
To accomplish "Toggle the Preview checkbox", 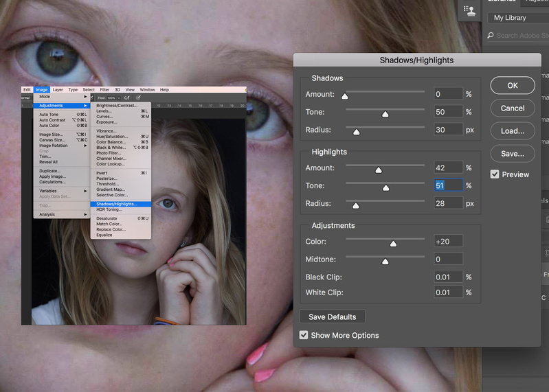I will [x=495, y=174].
